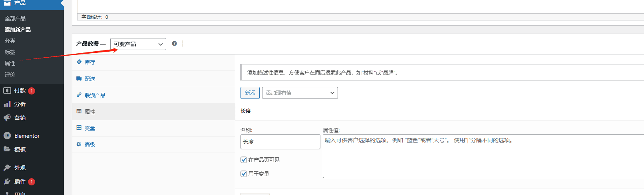Expand the 添加现有值 dropdown

[x=300, y=93]
